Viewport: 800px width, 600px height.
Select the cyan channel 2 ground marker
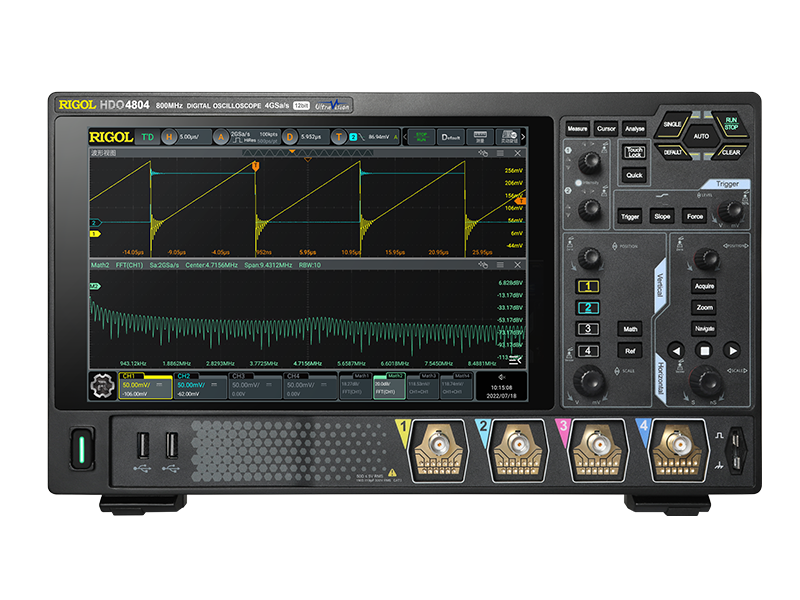pos(95,223)
